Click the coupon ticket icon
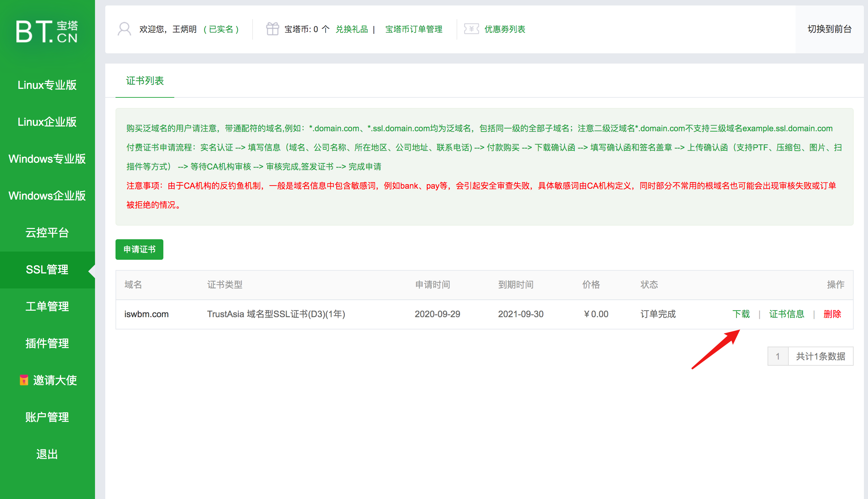Viewport: 868px width, 499px height. click(471, 29)
